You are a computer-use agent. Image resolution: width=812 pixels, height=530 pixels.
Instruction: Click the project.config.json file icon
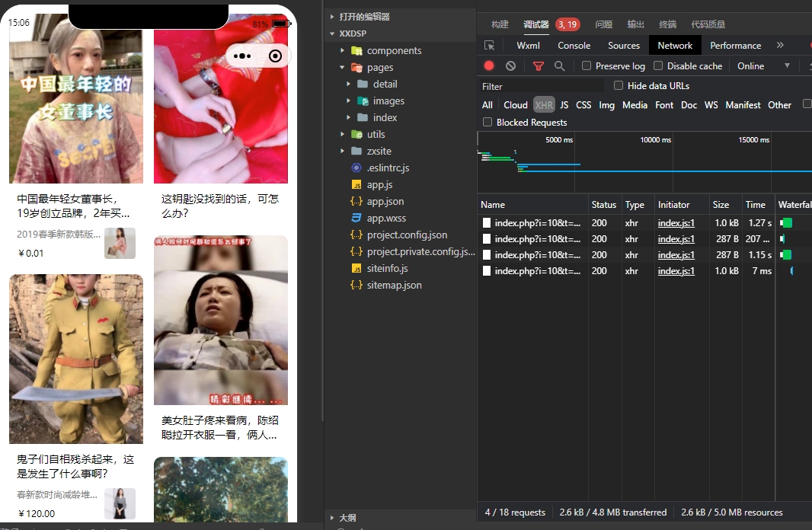(356, 235)
